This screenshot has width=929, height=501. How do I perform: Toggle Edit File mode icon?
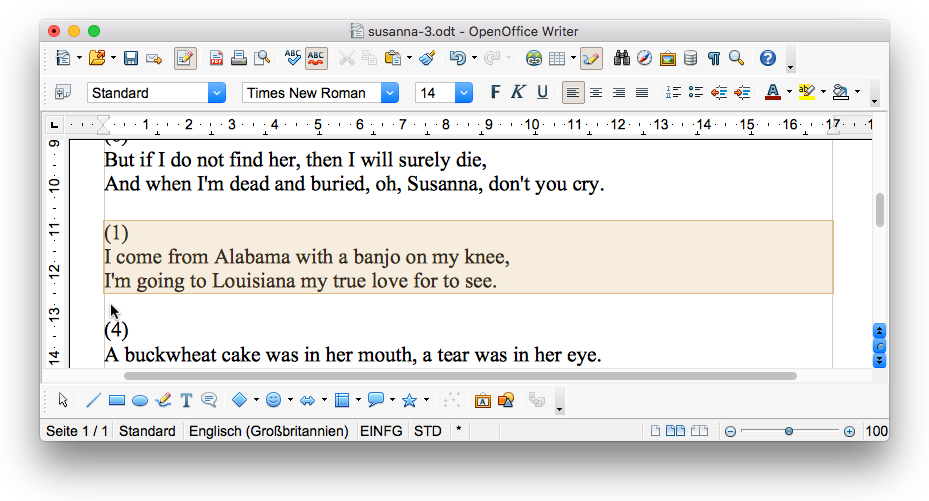(185, 58)
